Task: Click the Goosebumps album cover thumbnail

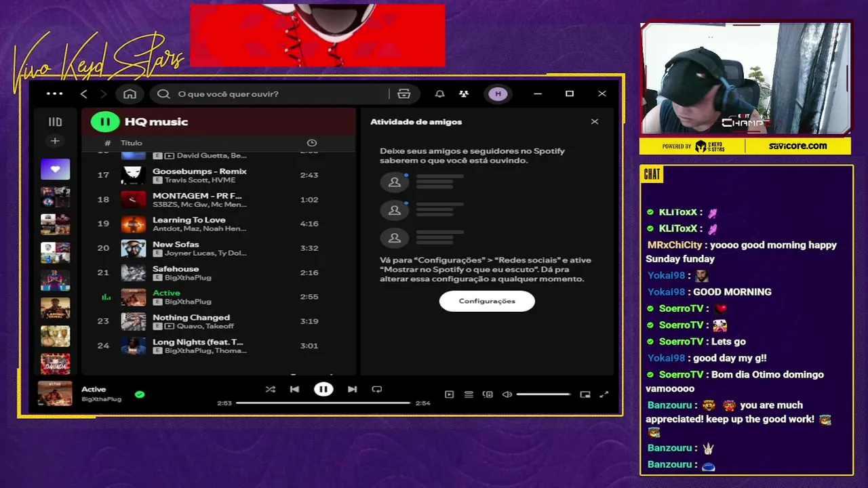Action: click(x=134, y=175)
